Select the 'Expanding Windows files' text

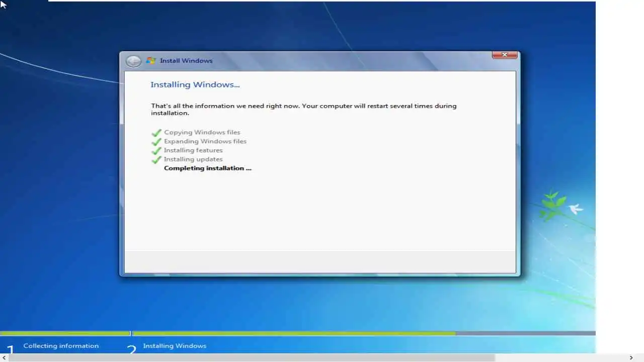(x=205, y=141)
